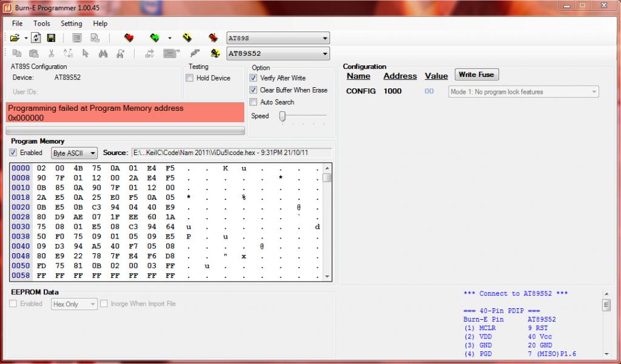The image size is (621, 364).
Task: Click the yellow checkmark chip verify icon
Action: coord(187,38)
